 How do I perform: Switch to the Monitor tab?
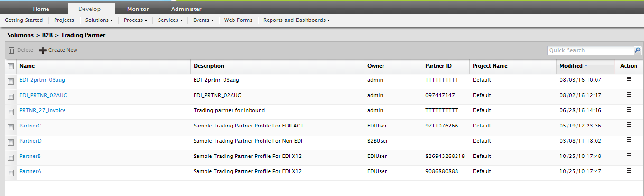(138, 9)
